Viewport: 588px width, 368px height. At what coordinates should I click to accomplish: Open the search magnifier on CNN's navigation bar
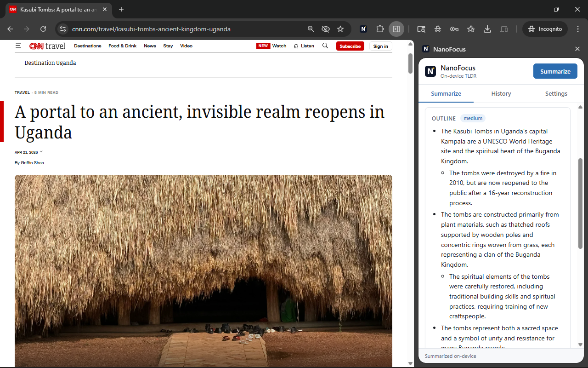[325, 46]
